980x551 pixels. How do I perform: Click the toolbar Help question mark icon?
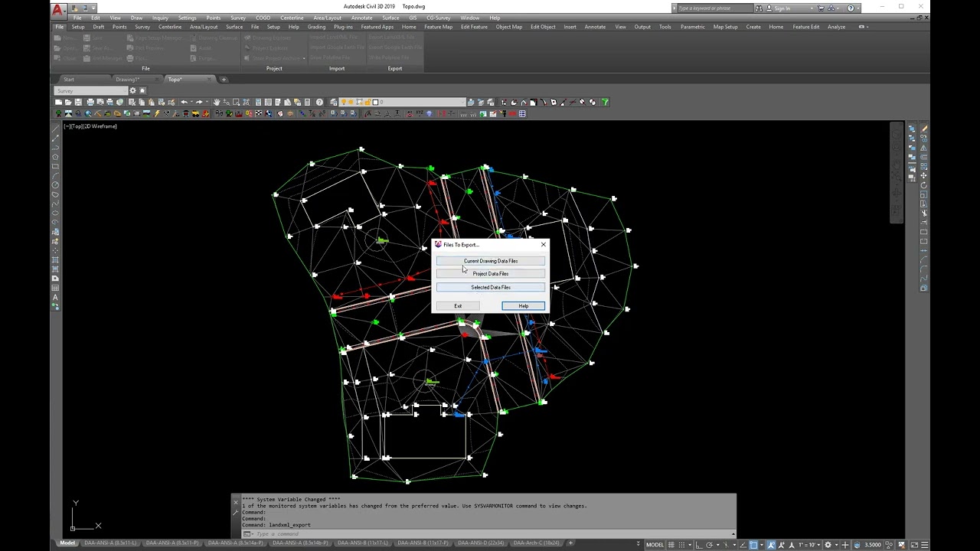pyautogui.click(x=320, y=103)
